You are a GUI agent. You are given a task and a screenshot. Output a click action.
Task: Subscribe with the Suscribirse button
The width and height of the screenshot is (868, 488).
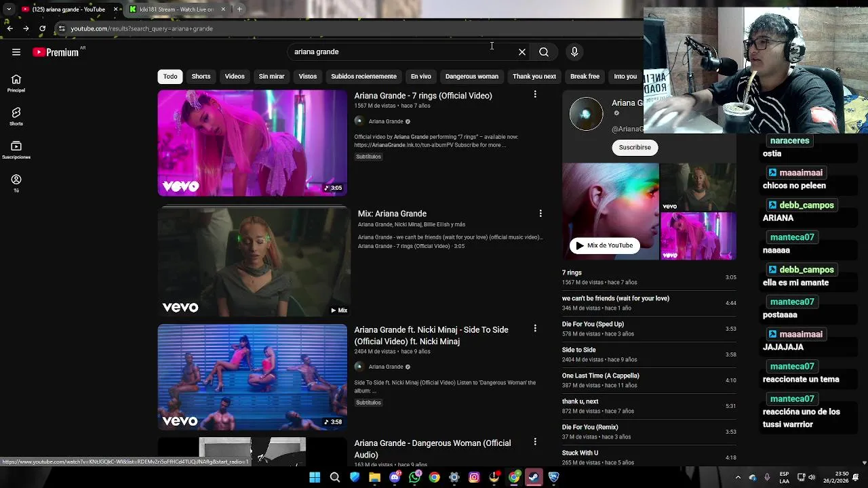coord(635,147)
